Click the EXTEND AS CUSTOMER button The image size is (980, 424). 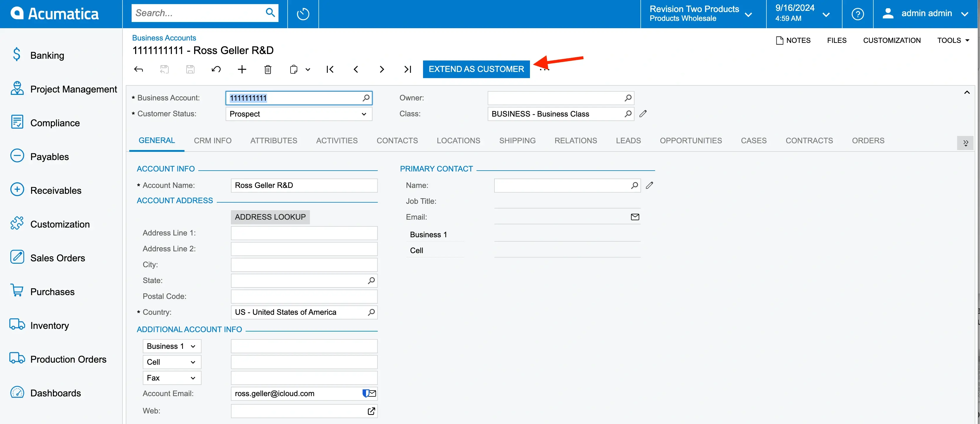477,69
